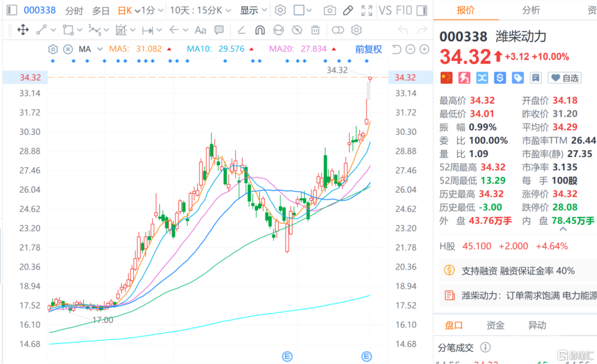Undo last drawing action
597x364 pixels.
[x=403, y=30]
